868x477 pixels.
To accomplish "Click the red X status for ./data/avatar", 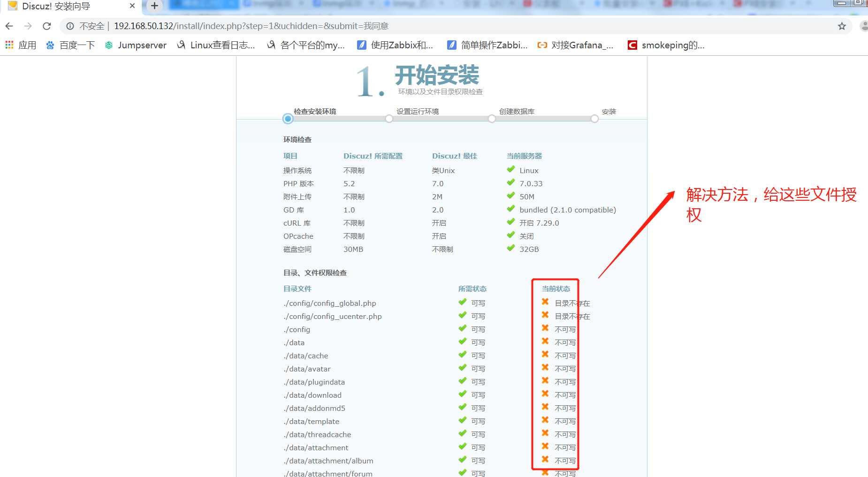I will (x=545, y=368).
